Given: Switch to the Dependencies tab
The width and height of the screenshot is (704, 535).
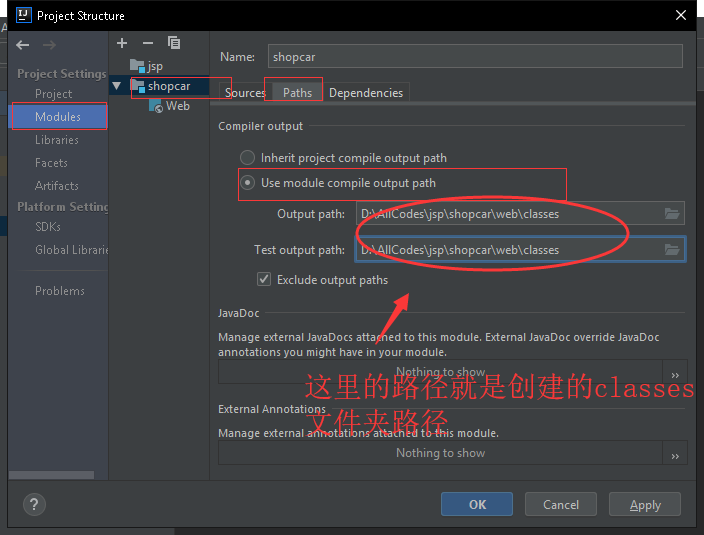Looking at the screenshot, I should [x=366, y=93].
